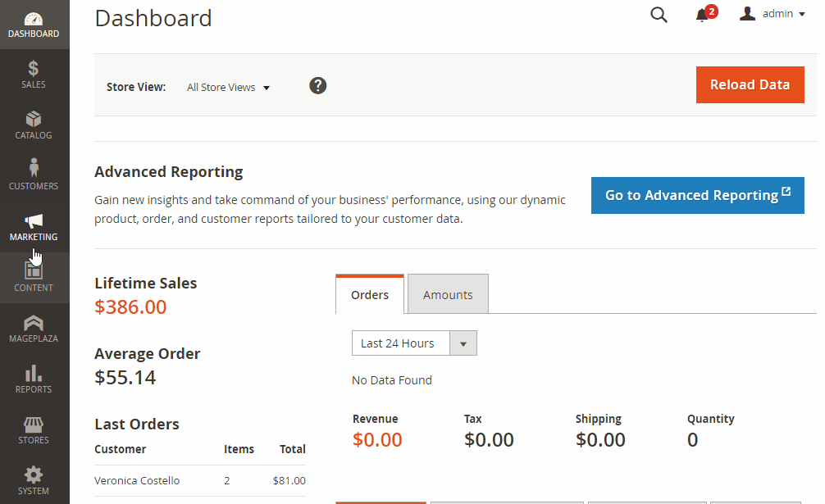This screenshot has height=504, width=825.
Task: Show store view help question mark
Action: [x=318, y=86]
